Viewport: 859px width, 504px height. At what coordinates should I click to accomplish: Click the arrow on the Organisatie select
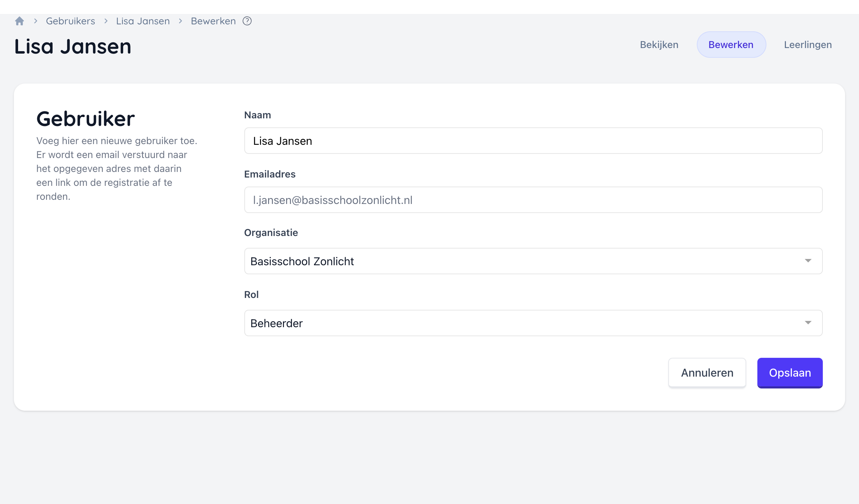[808, 261]
